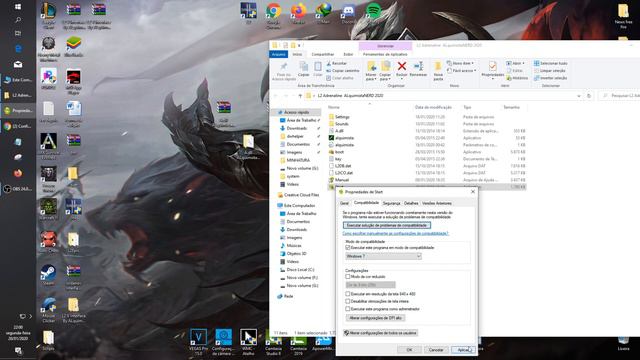
Task: Select Este Computador in navigation pane
Action: [299, 205]
